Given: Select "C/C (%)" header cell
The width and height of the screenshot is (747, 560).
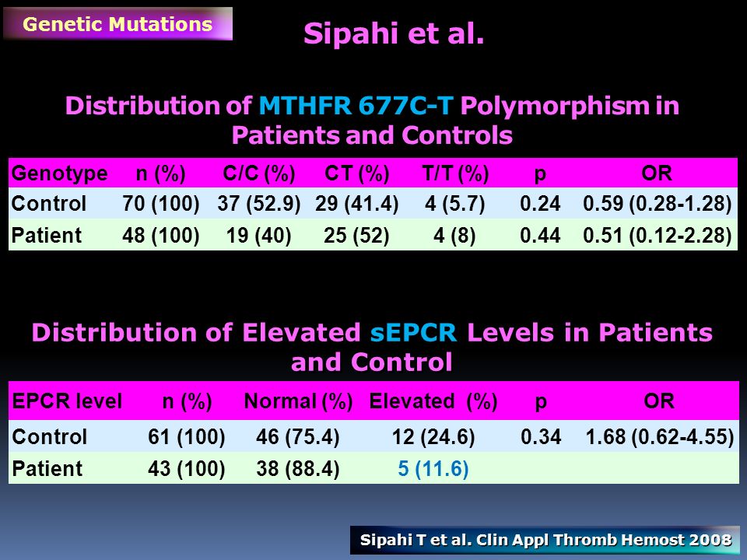Looking at the screenshot, I should point(258,173).
